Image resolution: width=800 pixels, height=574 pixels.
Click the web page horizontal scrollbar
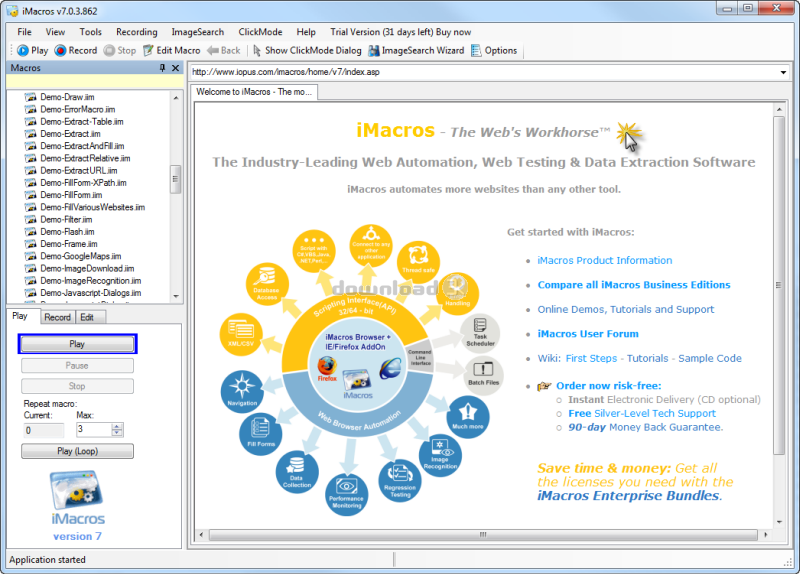click(x=483, y=535)
